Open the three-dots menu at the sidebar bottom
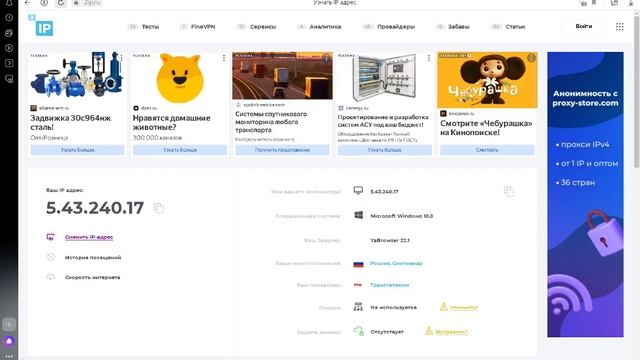 pyautogui.click(x=9, y=356)
